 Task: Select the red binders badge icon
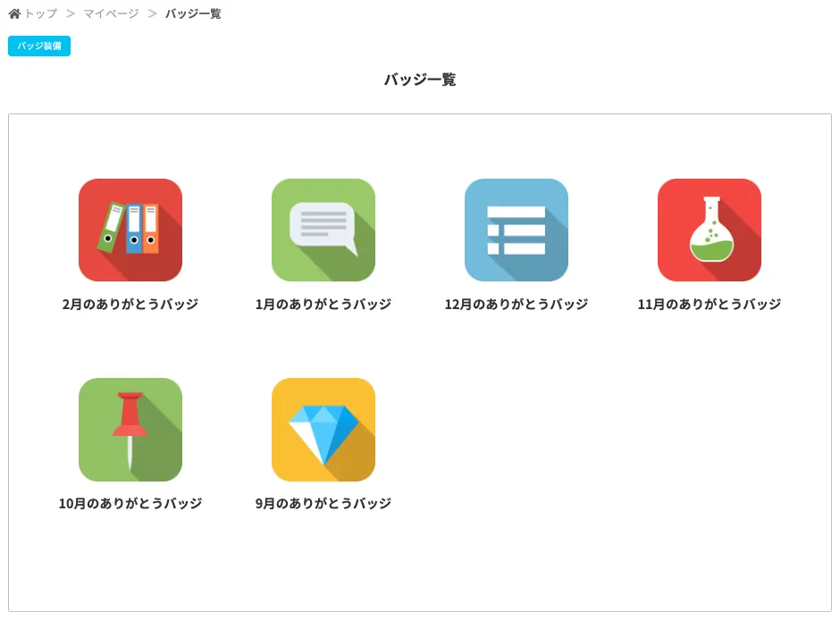tap(130, 230)
